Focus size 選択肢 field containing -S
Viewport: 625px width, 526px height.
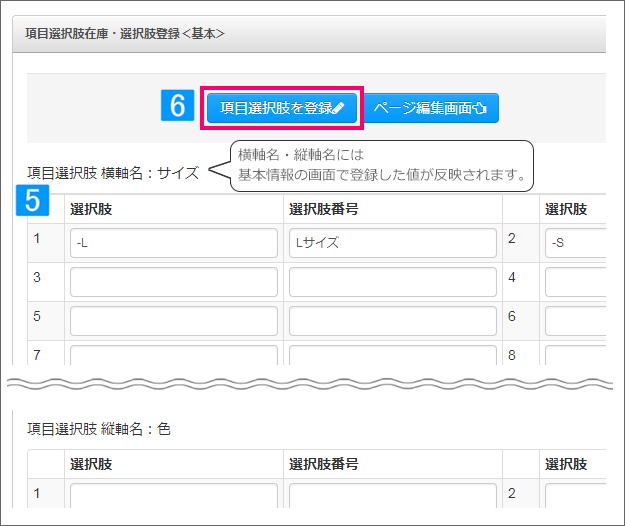[x=576, y=243]
